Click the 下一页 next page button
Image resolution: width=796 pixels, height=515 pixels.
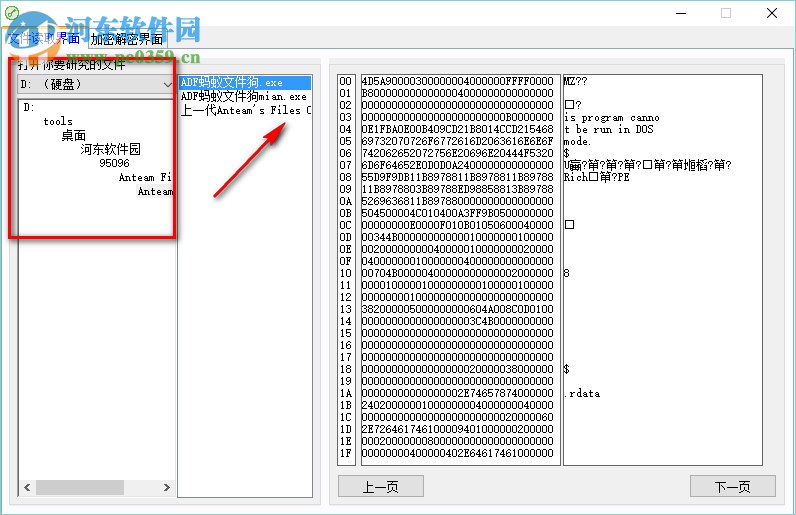pos(733,487)
